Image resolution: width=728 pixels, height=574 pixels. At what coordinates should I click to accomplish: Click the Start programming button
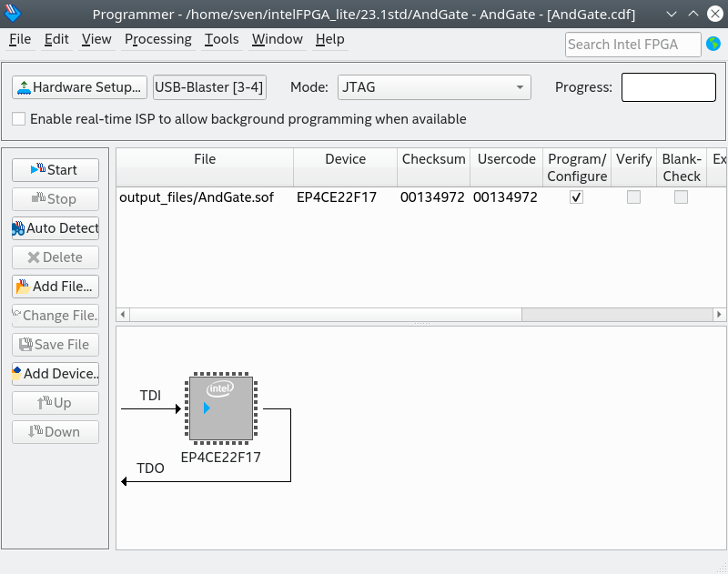click(56, 170)
